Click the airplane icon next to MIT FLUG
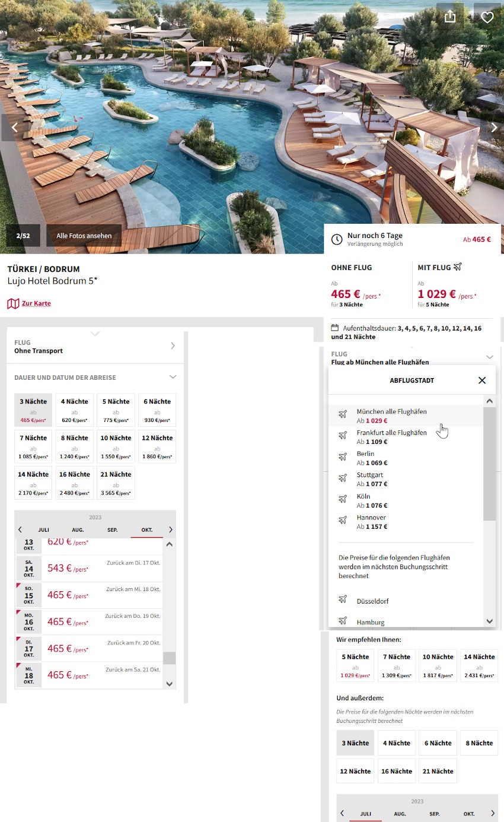This screenshot has height=822, width=504. 457,267
